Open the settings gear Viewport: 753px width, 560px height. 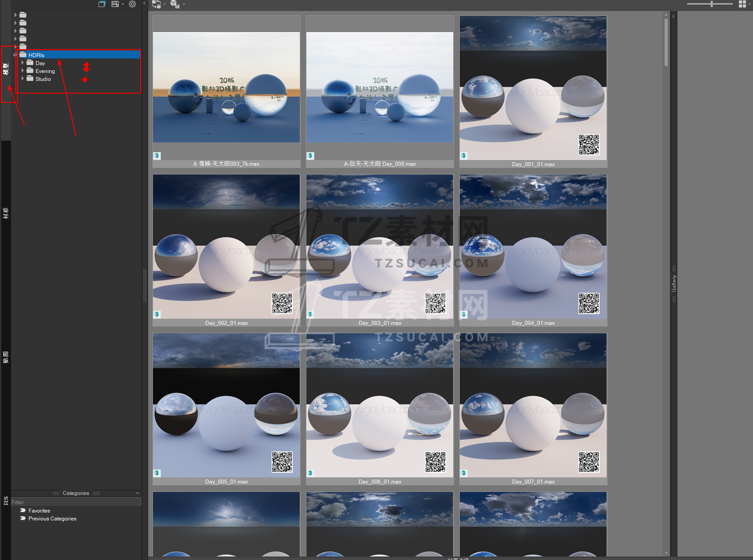(x=132, y=4)
